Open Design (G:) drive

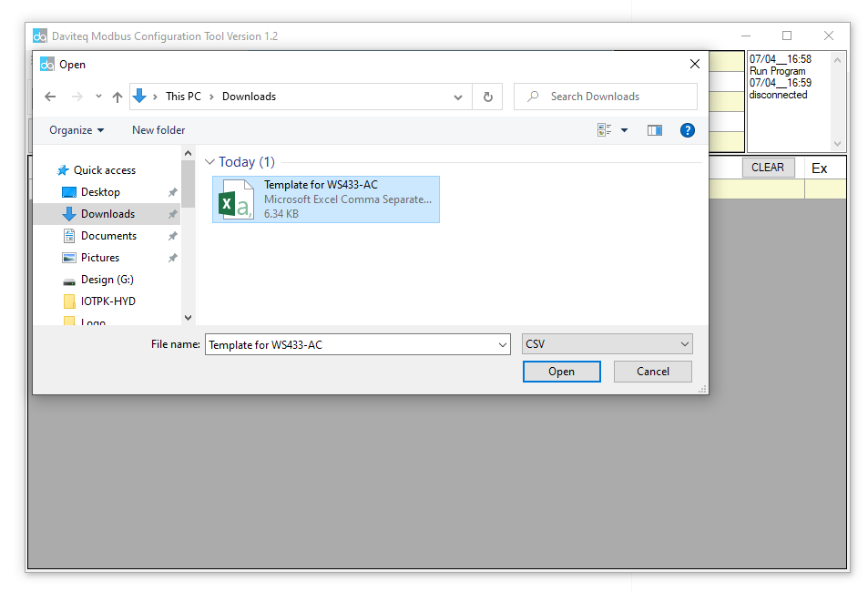pos(107,280)
